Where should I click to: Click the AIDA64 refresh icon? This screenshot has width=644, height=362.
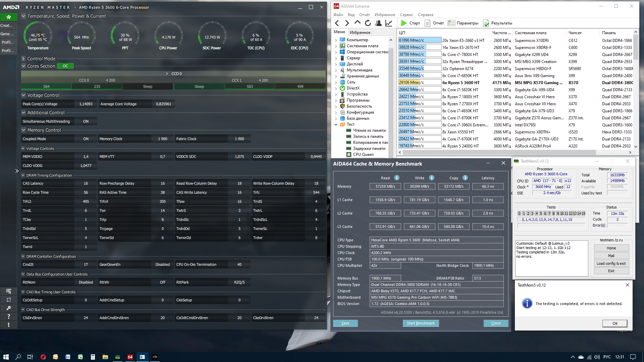[368, 23]
